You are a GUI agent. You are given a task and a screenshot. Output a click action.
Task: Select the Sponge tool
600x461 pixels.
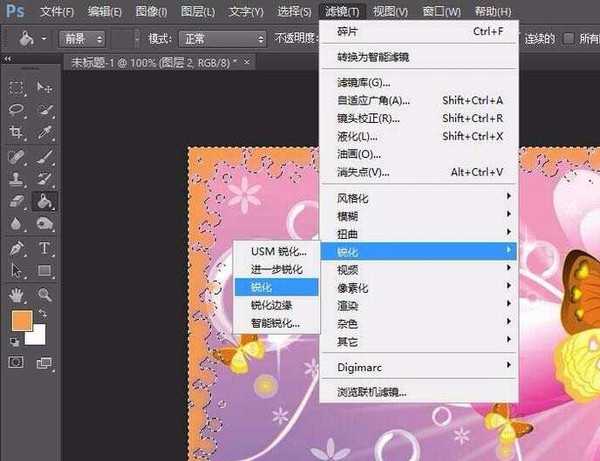pos(44,223)
